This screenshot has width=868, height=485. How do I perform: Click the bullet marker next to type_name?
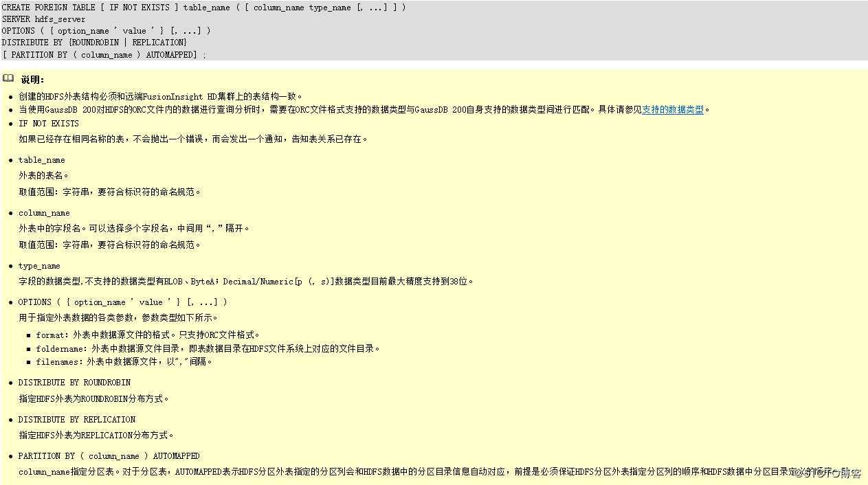(x=11, y=266)
